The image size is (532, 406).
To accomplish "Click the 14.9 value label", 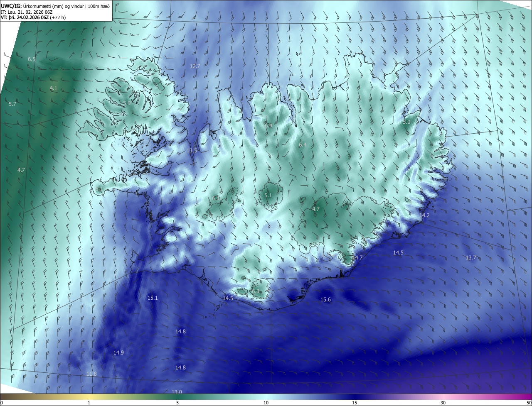I will pos(119,352).
